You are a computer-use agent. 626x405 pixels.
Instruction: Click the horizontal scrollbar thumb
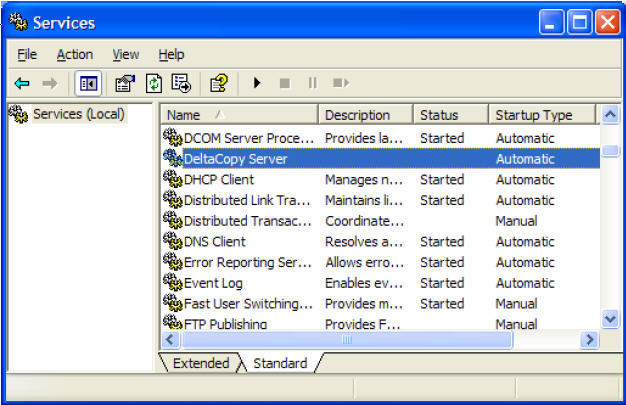click(x=347, y=340)
